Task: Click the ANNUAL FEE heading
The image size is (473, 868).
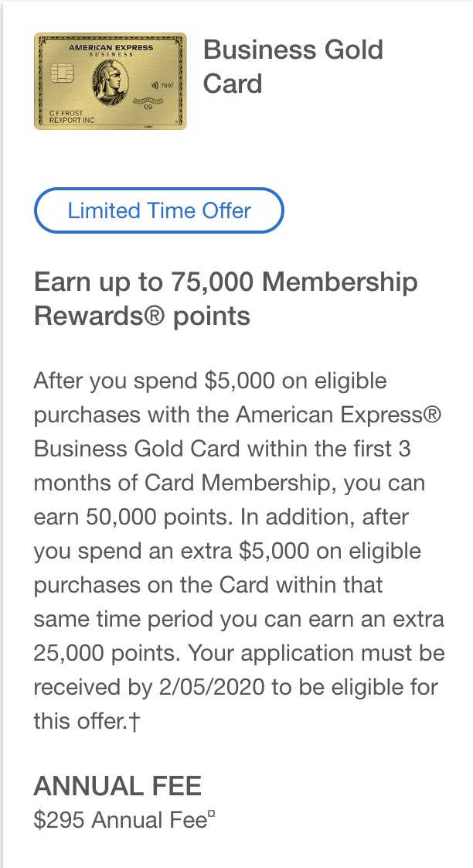Action: click(x=117, y=787)
